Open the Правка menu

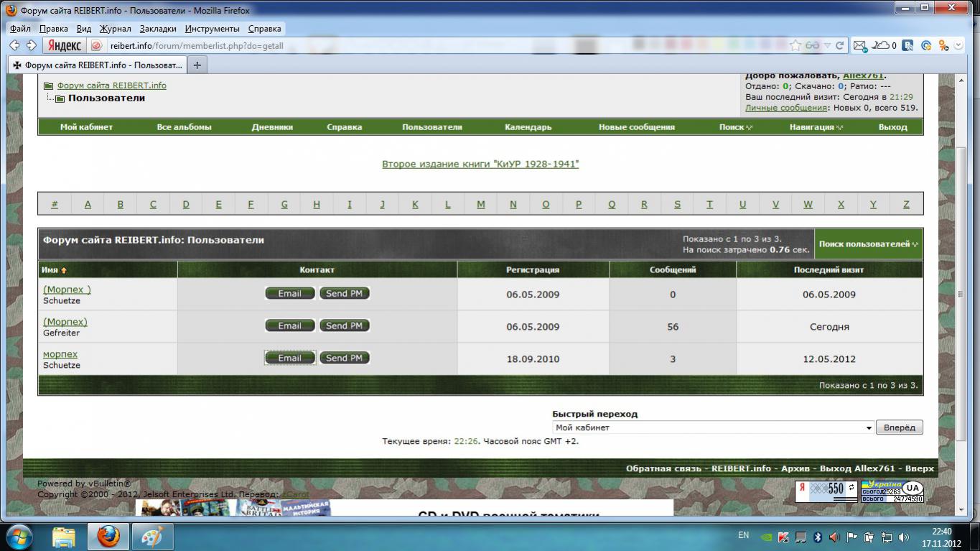[x=54, y=29]
